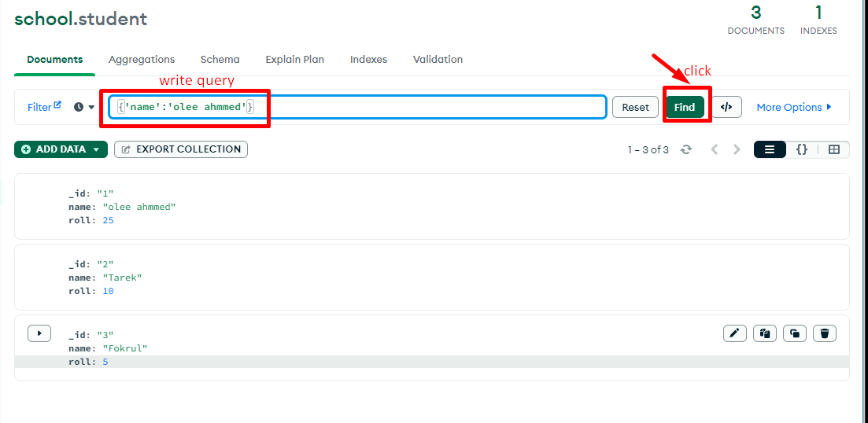Image resolution: width=868 pixels, height=423 pixels.
Task: Copy document 3 to clipboard
Action: (x=764, y=333)
